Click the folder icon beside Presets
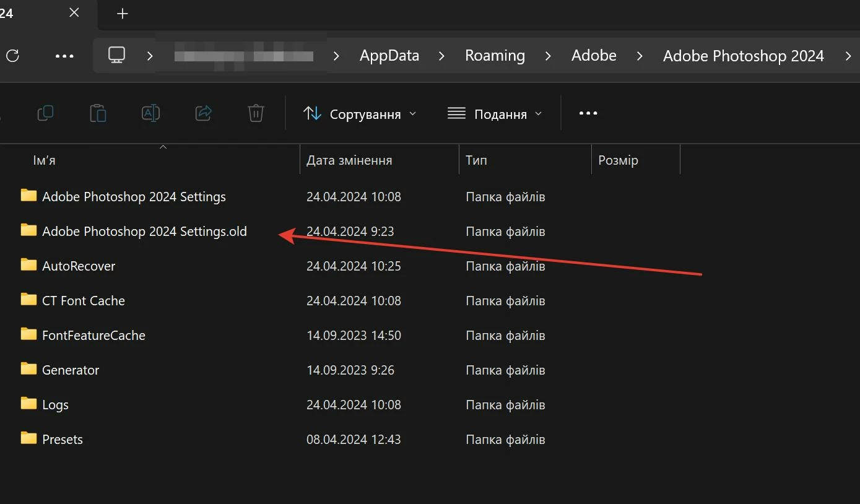The image size is (860, 504). (28, 438)
